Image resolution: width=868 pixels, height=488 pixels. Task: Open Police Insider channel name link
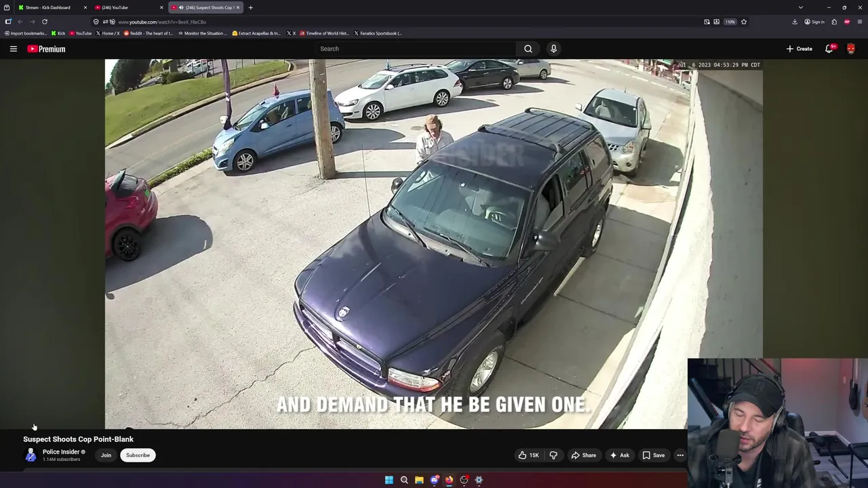61,452
